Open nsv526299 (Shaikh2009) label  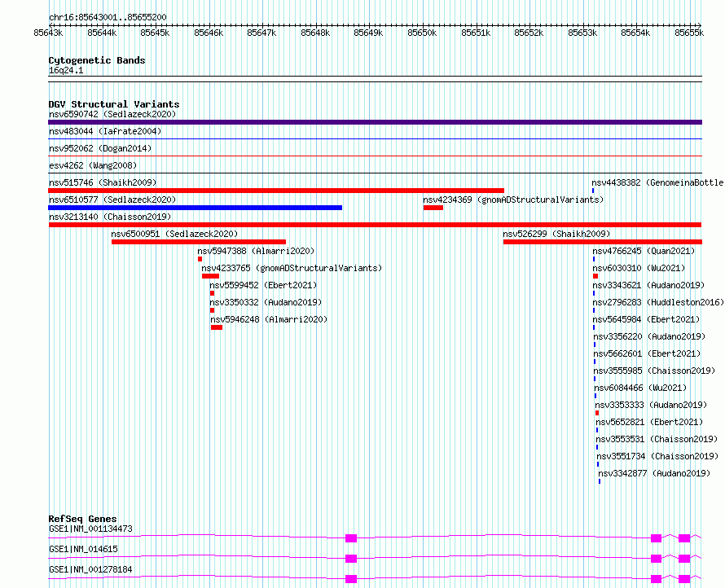click(x=556, y=234)
